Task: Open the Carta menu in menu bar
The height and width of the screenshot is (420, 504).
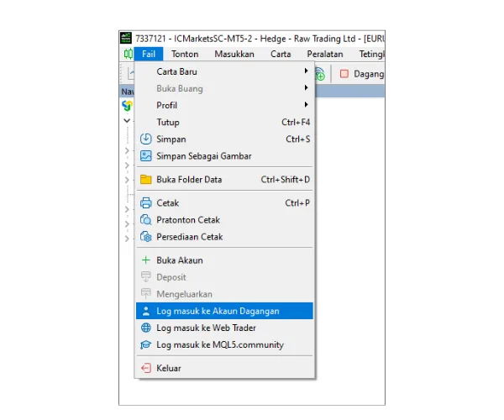Action: (x=281, y=55)
